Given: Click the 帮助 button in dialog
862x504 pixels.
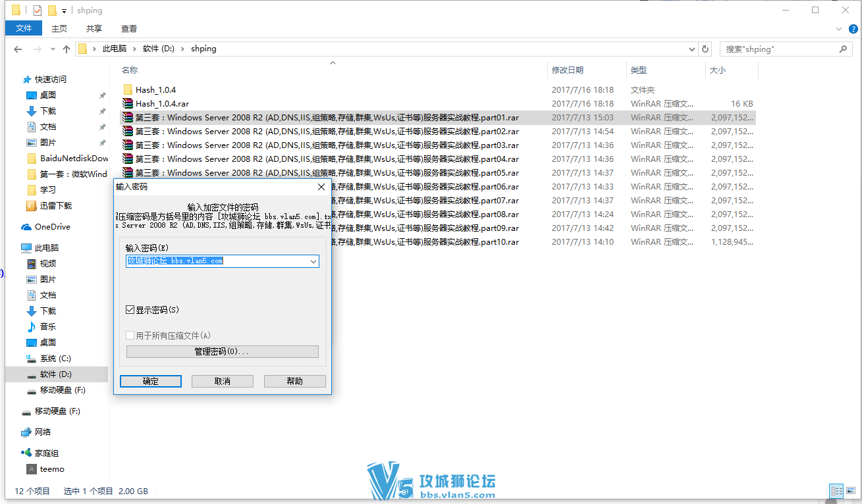Looking at the screenshot, I should (x=295, y=381).
